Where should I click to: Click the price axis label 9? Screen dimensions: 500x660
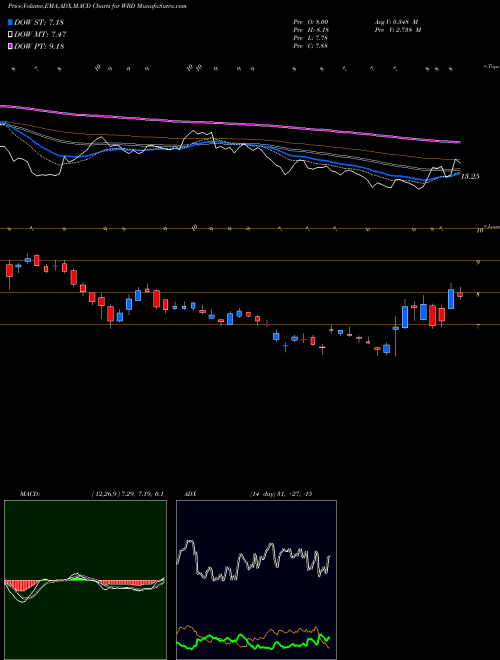tap(478, 262)
